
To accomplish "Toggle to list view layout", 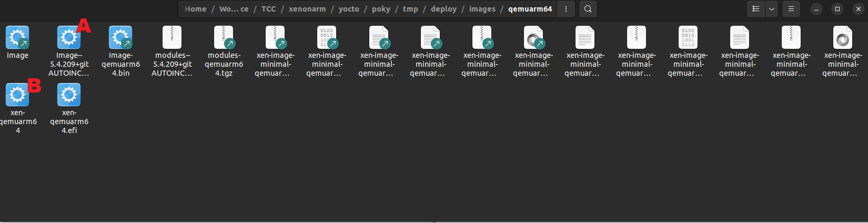I will (x=756, y=9).
